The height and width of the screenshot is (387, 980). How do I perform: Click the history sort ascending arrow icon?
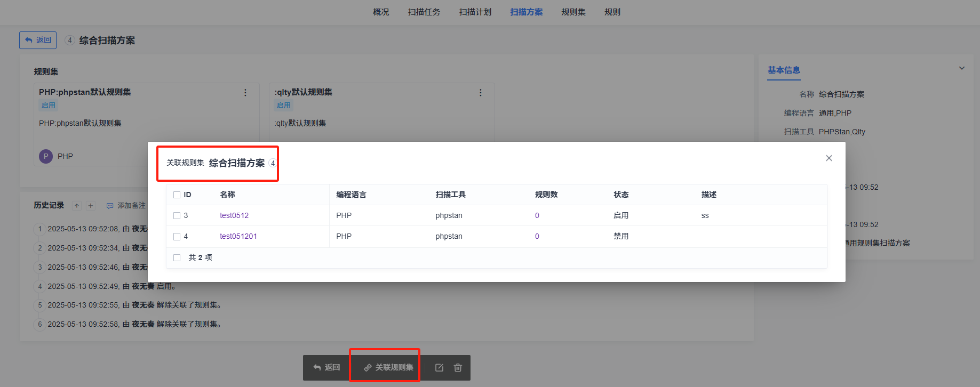point(77,206)
